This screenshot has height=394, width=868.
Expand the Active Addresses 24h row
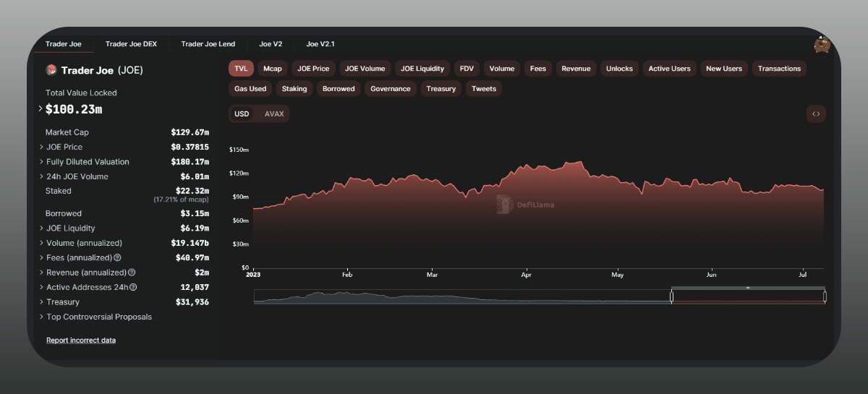[x=41, y=287]
